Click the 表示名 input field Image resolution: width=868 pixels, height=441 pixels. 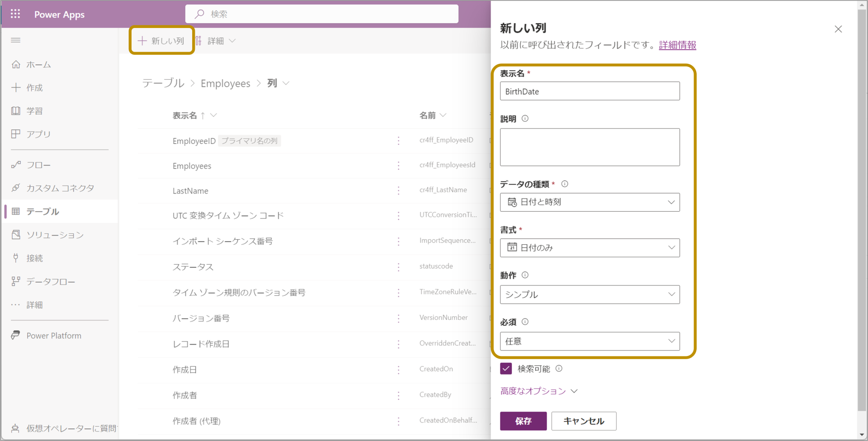[x=590, y=91]
